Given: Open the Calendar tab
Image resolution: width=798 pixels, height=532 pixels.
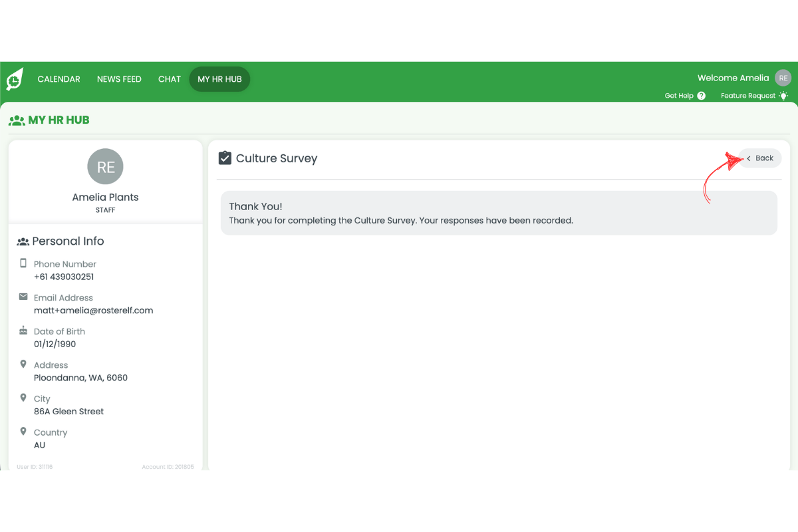Looking at the screenshot, I should 59,79.
